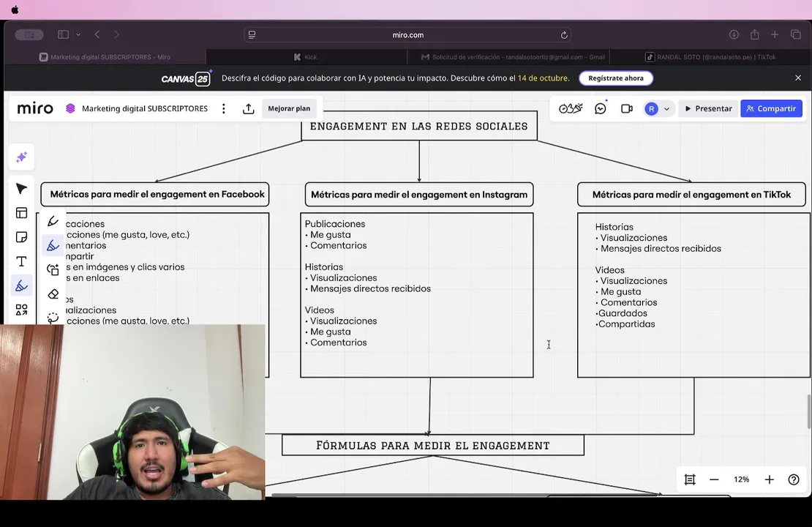Image resolution: width=812 pixels, height=527 pixels.
Task: Choose the Highlighter option in pen submenu
Action: pyautogui.click(x=53, y=246)
